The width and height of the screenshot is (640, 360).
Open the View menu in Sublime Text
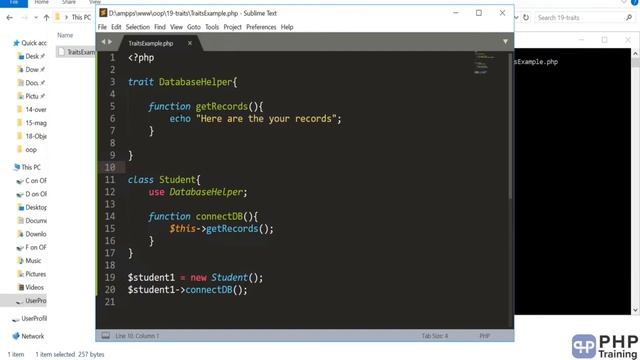coord(176,27)
